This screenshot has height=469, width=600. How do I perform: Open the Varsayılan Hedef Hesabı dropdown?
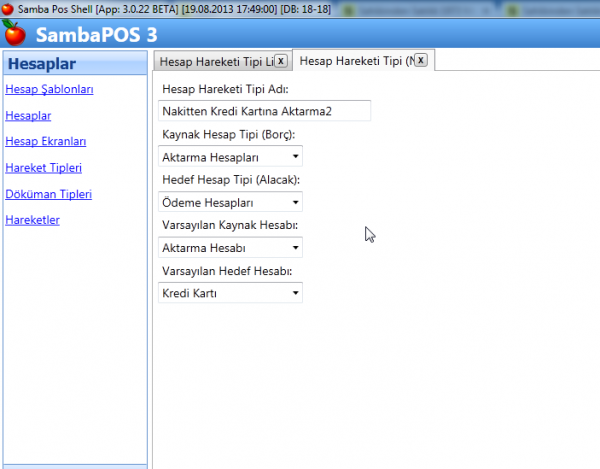click(231, 294)
